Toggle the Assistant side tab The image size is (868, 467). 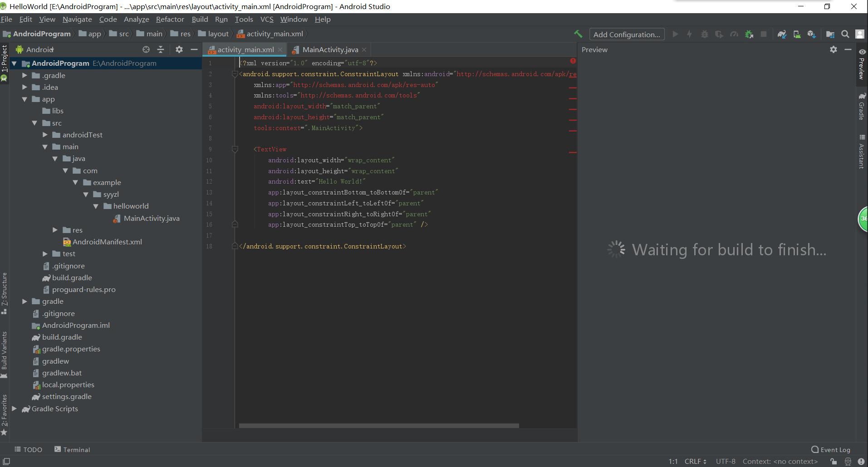(862, 151)
